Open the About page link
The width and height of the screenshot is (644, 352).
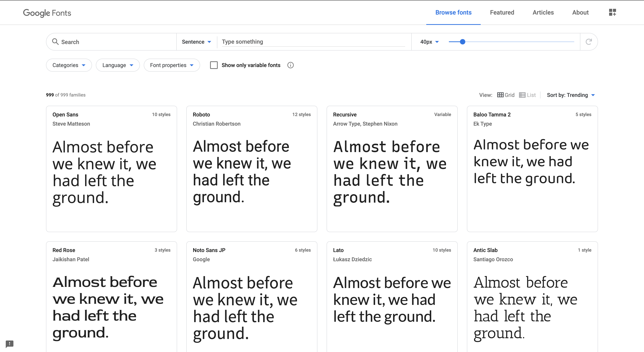click(580, 12)
